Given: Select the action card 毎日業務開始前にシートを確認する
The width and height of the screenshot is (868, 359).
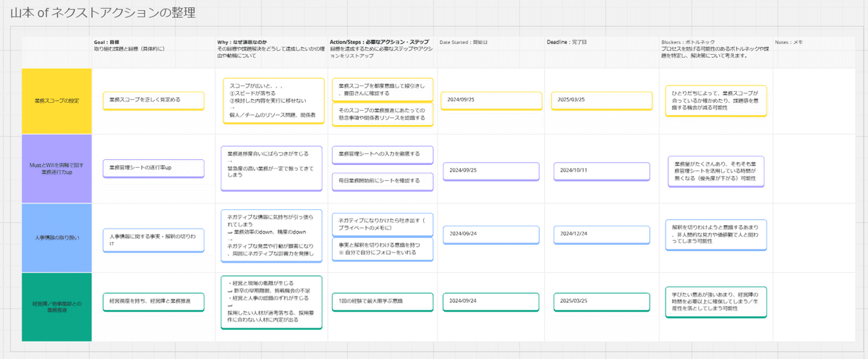Looking at the screenshot, I should pyautogui.click(x=383, y=180).
